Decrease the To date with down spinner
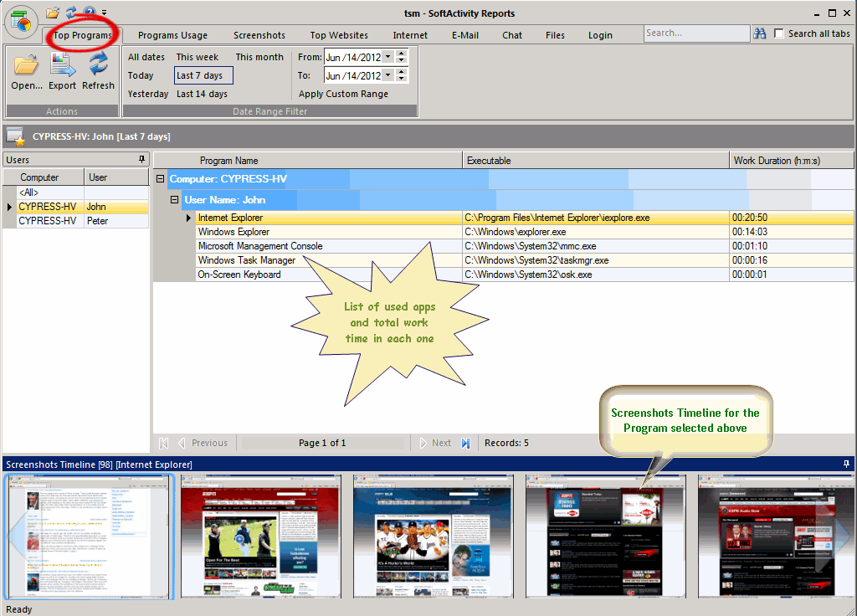Viewport: 857px width, 616px height. pyautogui.click(x=402, y=79)
